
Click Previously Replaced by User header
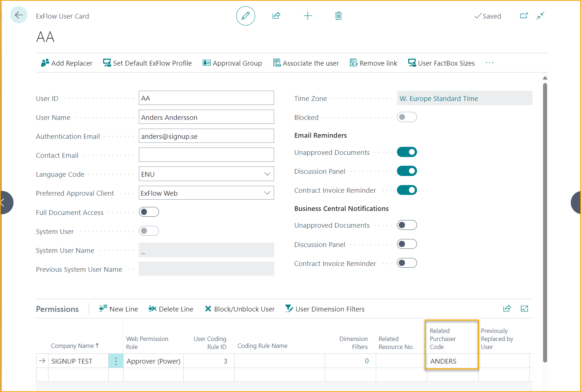[x=497, y=339]
